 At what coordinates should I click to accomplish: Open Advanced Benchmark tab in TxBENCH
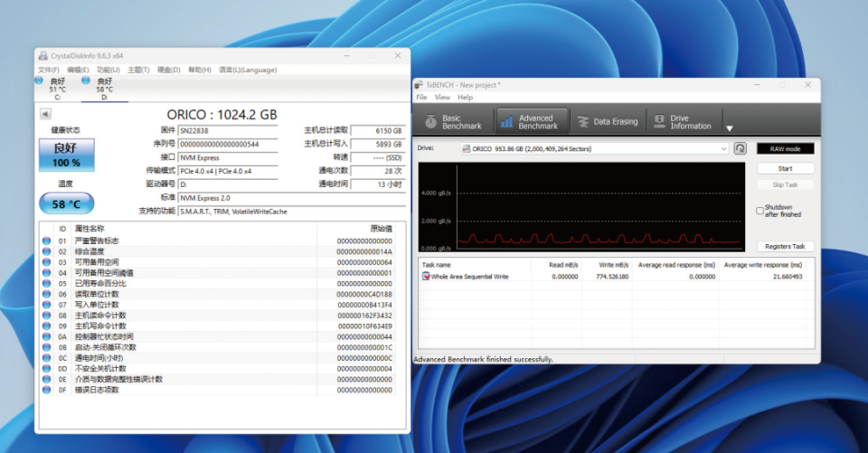tap(532, 122)
